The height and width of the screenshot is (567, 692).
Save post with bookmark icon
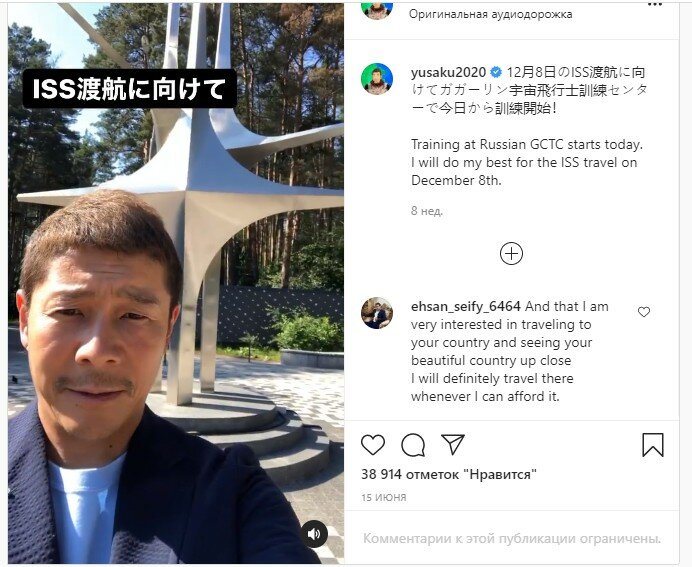click(x=653, y=445)
